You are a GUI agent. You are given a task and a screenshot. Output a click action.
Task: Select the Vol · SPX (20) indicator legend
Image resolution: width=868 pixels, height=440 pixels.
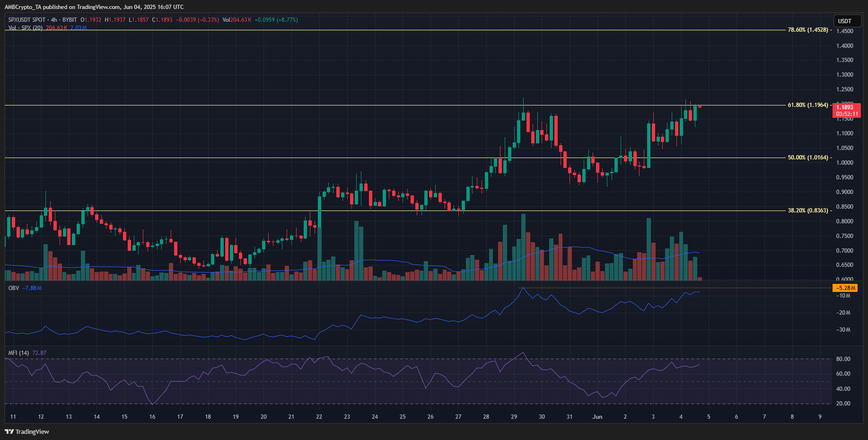[x=26, y=28]
